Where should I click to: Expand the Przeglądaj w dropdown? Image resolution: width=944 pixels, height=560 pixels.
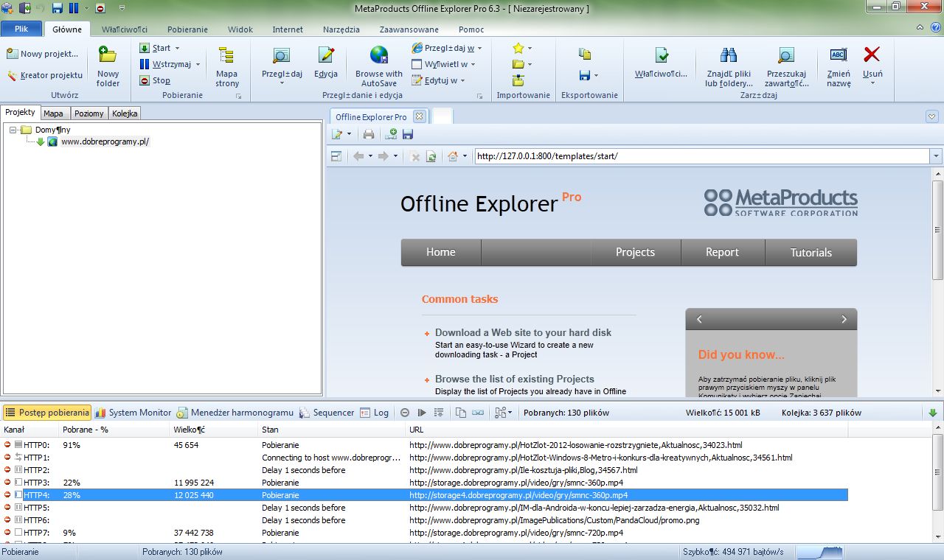coord(479,49)
